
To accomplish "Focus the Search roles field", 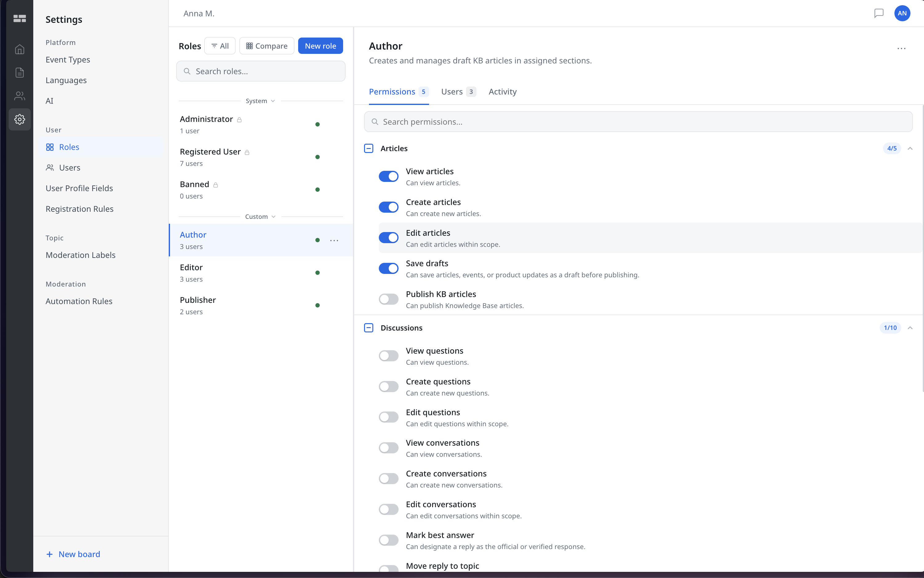I will coord(261,71).
